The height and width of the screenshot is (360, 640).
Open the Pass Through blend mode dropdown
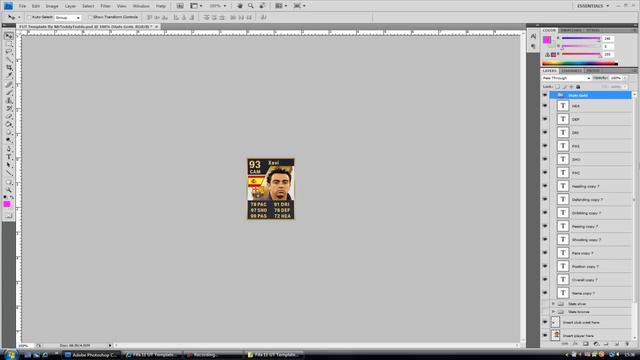(x=567, y=78)
